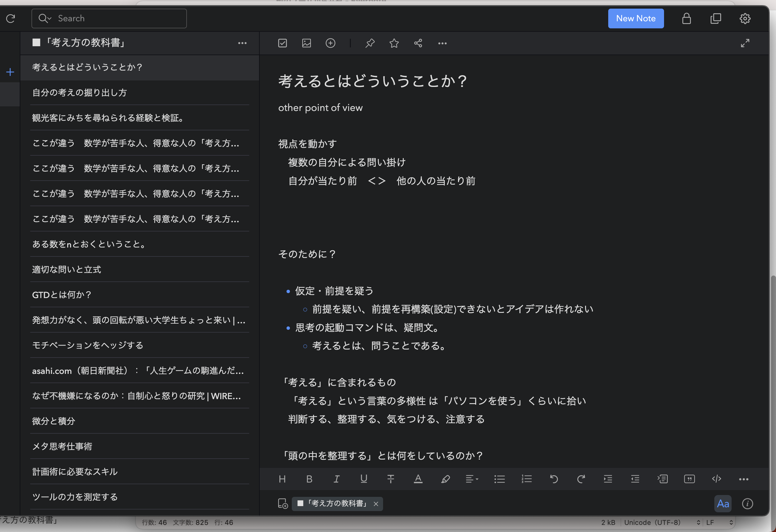Image resolution: width=776 pixels, height=532 pixels.
Task: Open the notebook options menu via ellipsis
Action: pyautogui.click(x=242, y=43)
